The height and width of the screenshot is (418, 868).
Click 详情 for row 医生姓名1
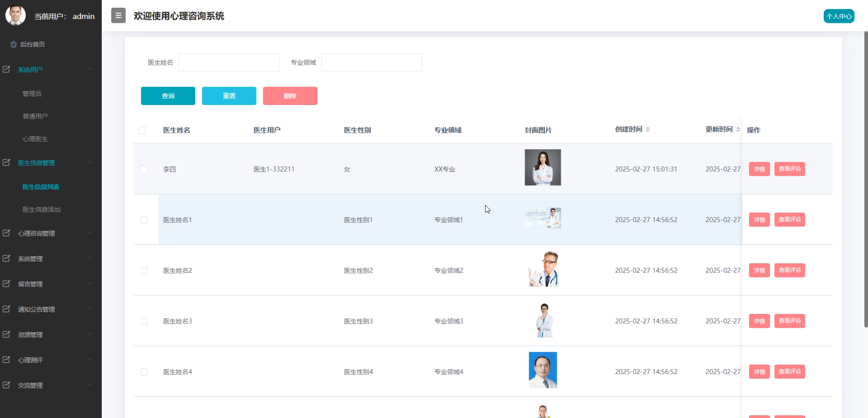point(759,219)
